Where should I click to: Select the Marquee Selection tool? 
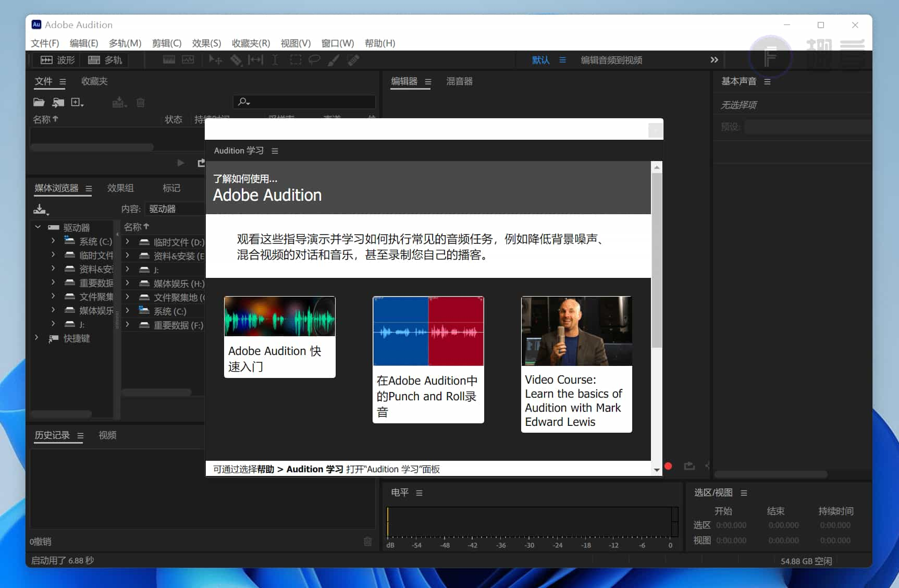pyautogui.click(x=295, y=60)
